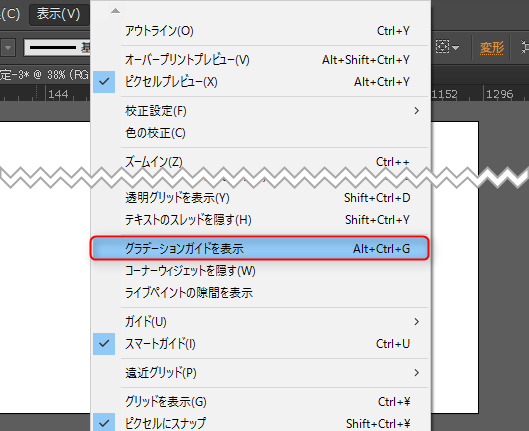Choose アウトライン(O) from the menu
529x431 pixels.
(260, 31)
